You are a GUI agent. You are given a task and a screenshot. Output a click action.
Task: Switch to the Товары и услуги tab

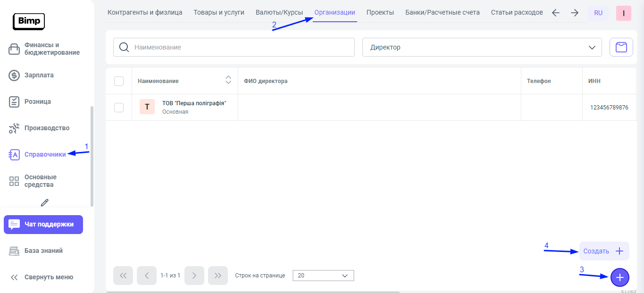pyautogui.click(x=219, y=13)
